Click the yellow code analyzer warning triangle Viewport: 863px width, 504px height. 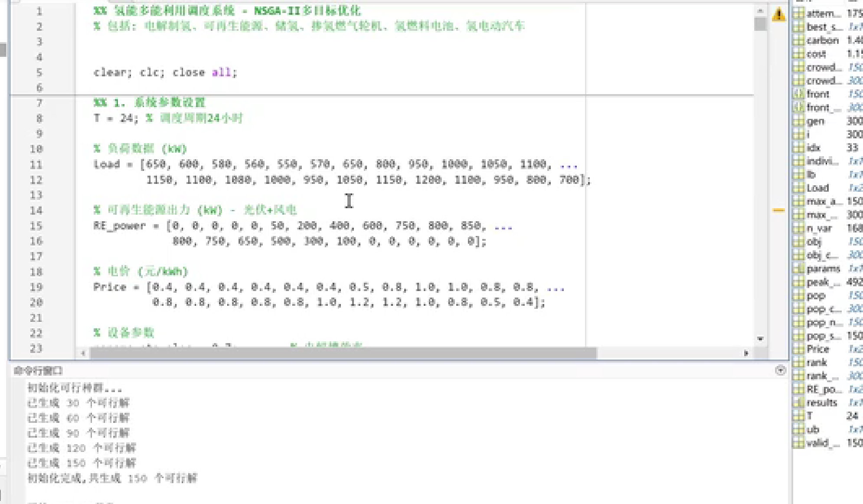click(x=778, y=15)
